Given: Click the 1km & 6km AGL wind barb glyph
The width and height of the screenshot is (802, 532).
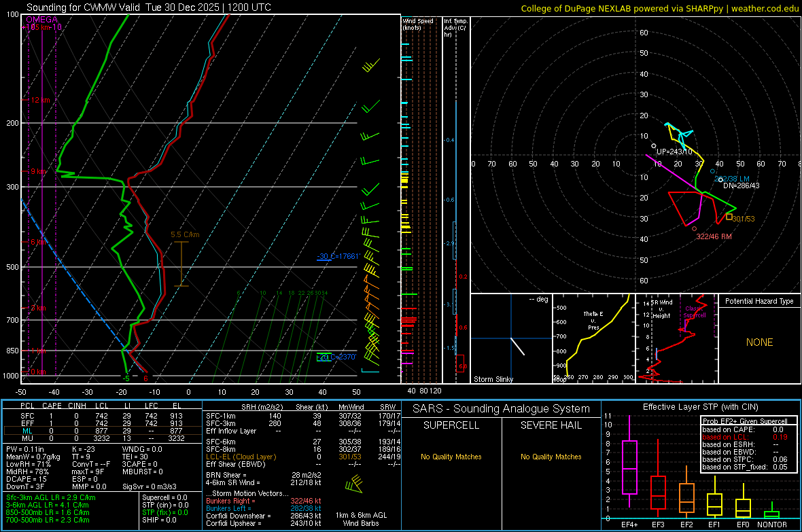Looking at the screenshot, I should tap(354, 483).
